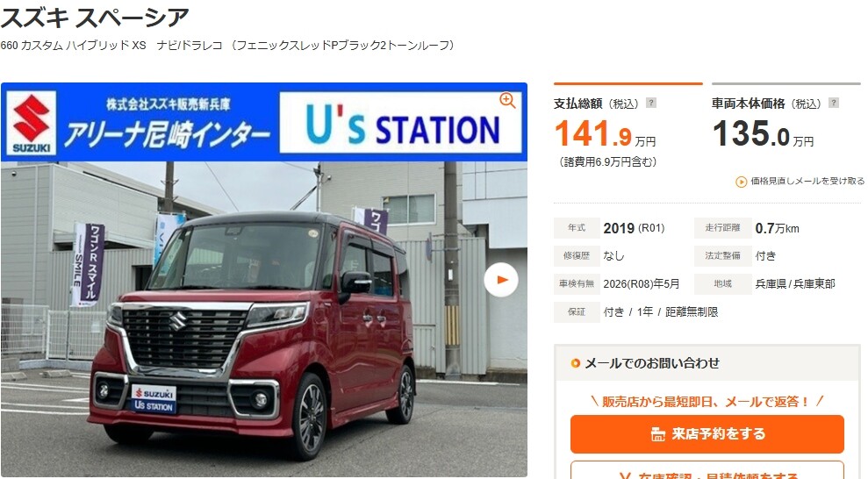The height and width of the screenshot is (479, 868).
Task: Click the magnifier zoom icon on photo
Action: (507, 101)
